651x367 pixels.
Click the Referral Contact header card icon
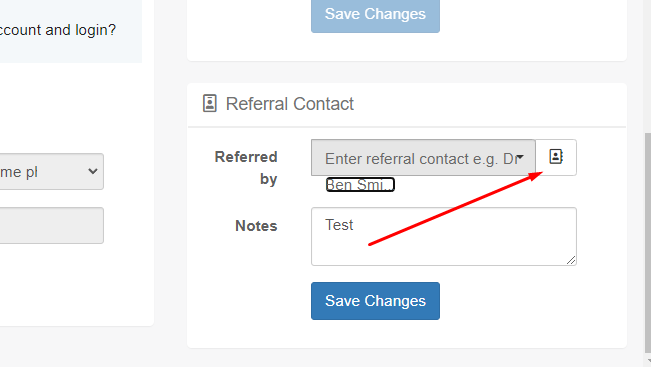[x=210, y=103]
